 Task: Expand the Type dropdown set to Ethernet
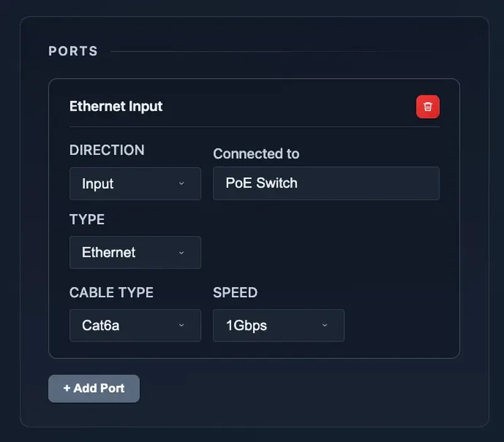coord(135,252)
